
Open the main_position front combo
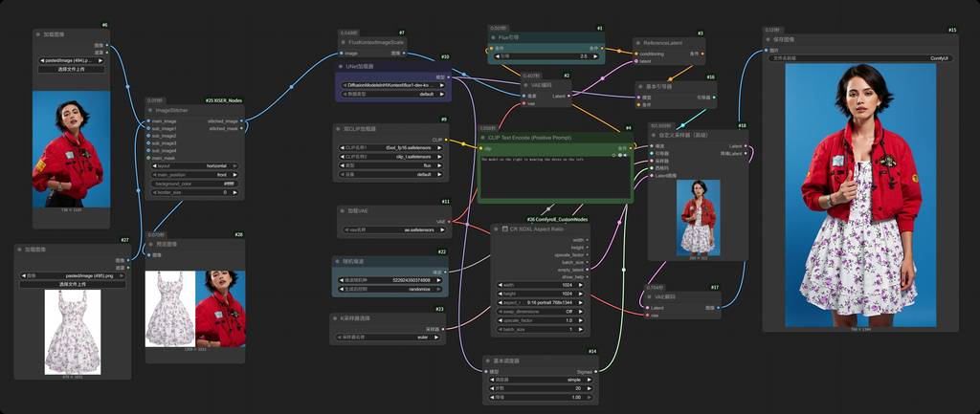point(194,175)
